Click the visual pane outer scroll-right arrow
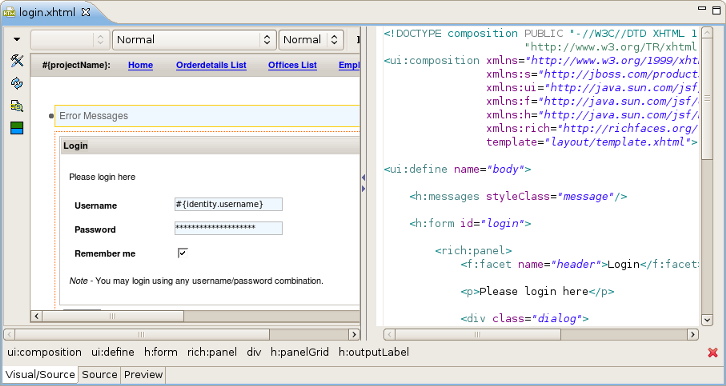The image size is (726, 386). [x=354, y=334]
